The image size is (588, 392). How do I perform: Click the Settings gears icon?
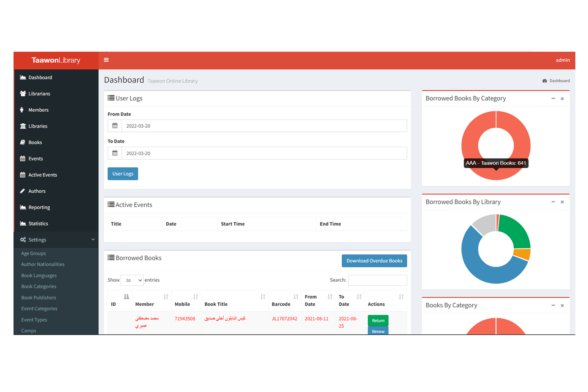click(23, 239)
